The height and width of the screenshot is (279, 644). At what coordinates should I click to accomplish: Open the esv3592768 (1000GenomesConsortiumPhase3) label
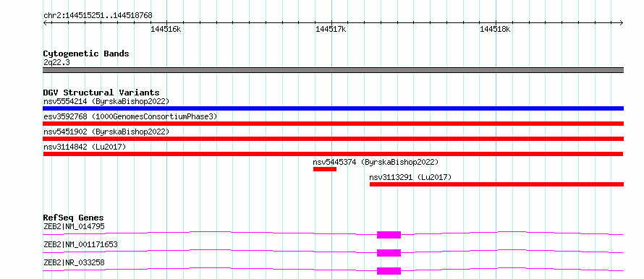(x=130, y=116)
